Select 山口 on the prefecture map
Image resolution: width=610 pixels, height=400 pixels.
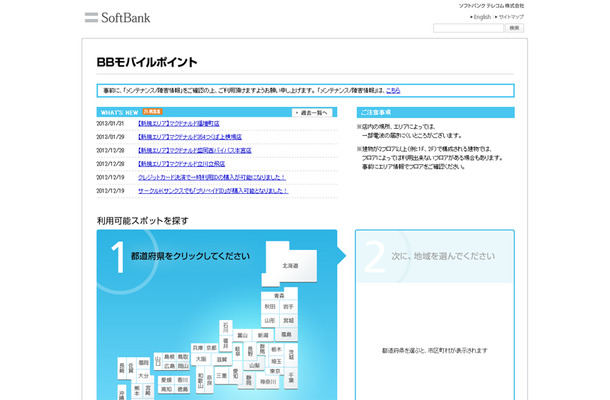pos(158,361)
